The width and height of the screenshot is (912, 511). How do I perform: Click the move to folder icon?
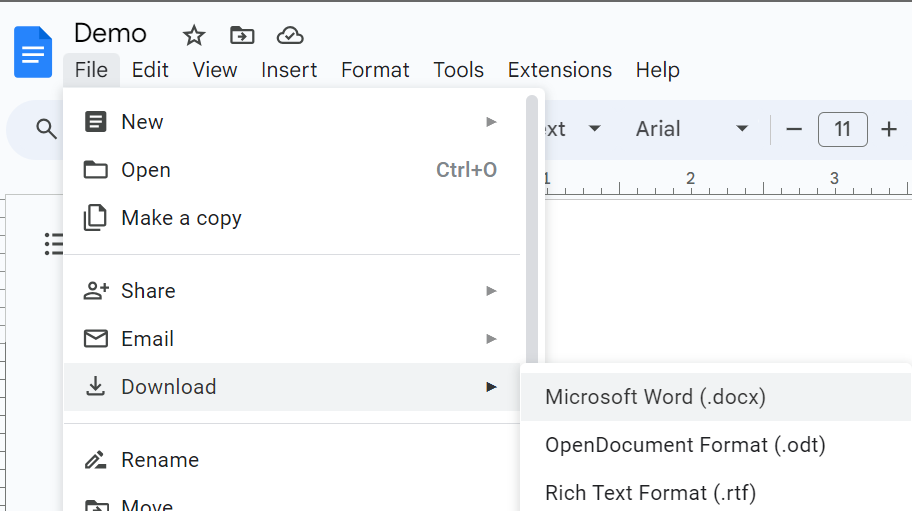pos(242,36)
